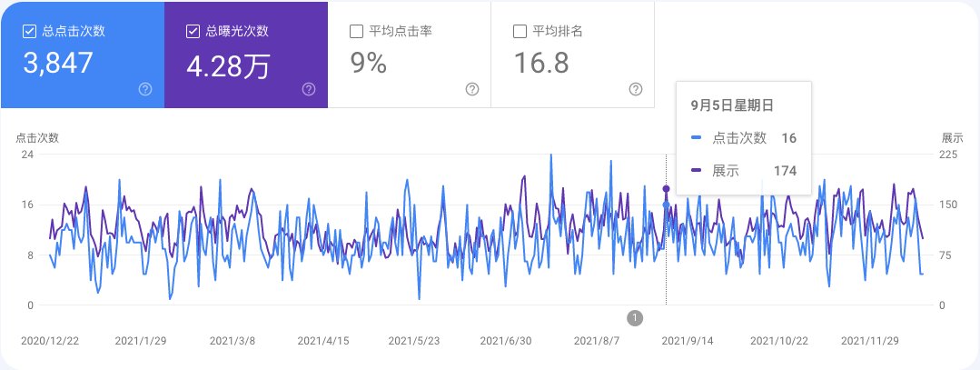
Task: Click highlighted purple data point on chart
Action: point(667,189)
